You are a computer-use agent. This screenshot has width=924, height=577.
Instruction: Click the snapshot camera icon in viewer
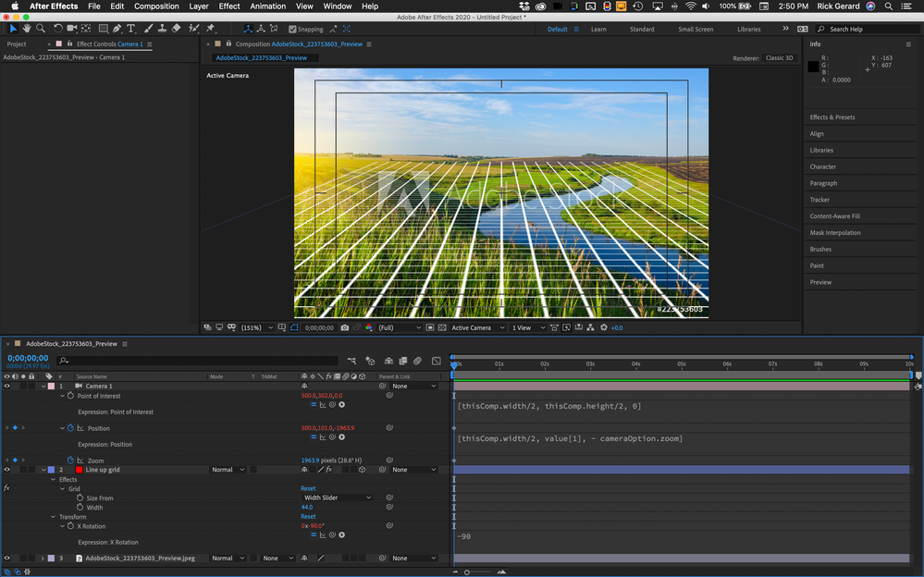(x=345, y=327)
